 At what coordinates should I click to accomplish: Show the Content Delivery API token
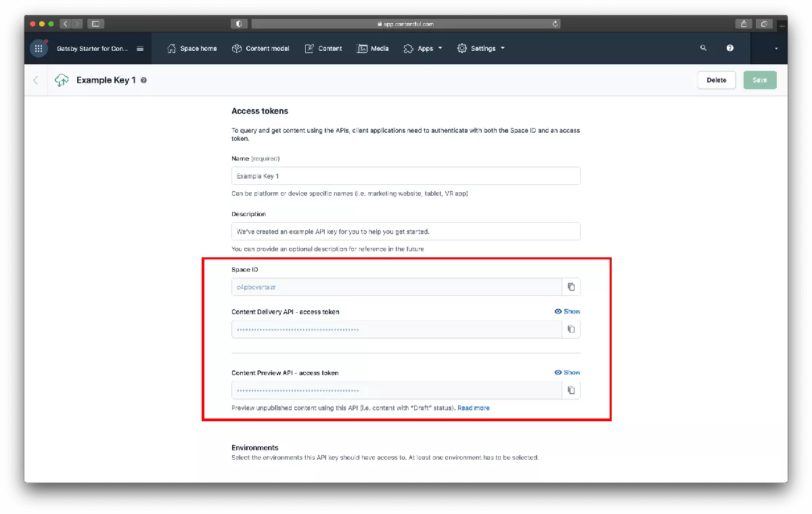click(x=568, y=312)
